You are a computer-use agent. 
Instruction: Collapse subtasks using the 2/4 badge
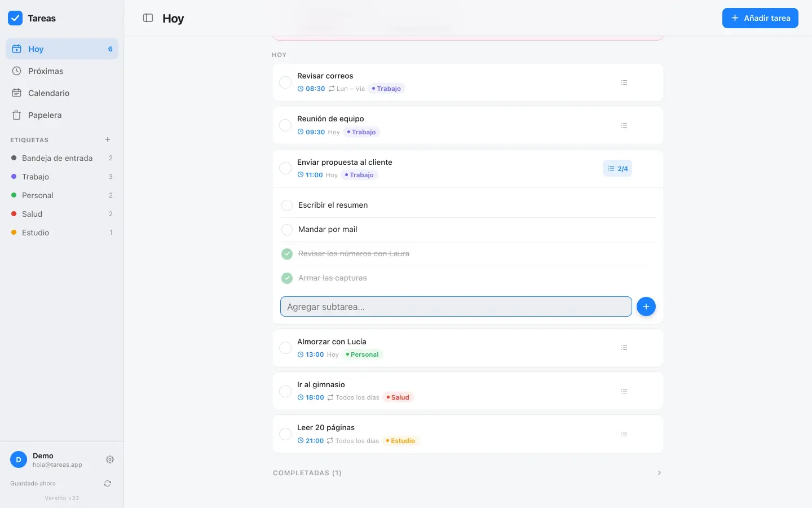tap(617, 168)
